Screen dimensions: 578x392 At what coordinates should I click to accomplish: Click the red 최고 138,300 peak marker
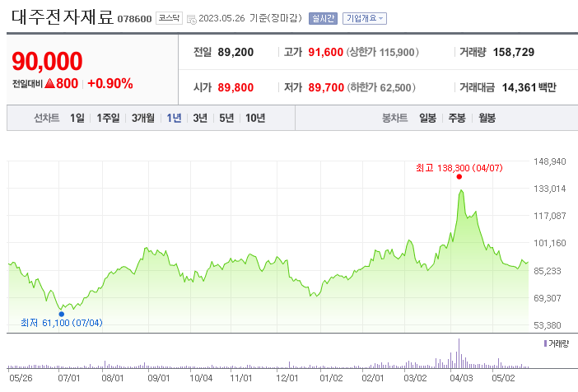[459, 176]
